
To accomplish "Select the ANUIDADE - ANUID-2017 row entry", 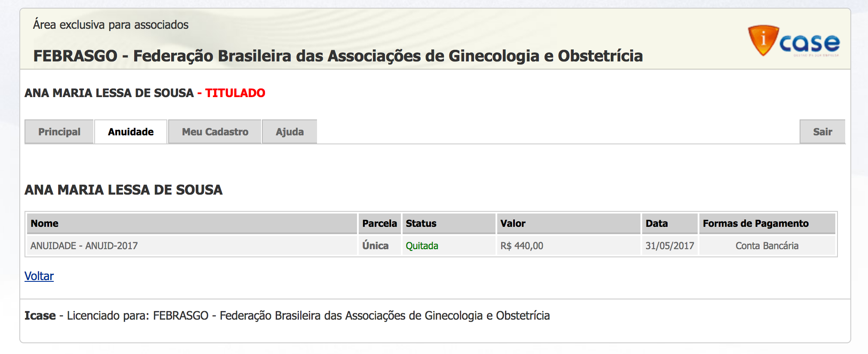I will pos(84,246).
